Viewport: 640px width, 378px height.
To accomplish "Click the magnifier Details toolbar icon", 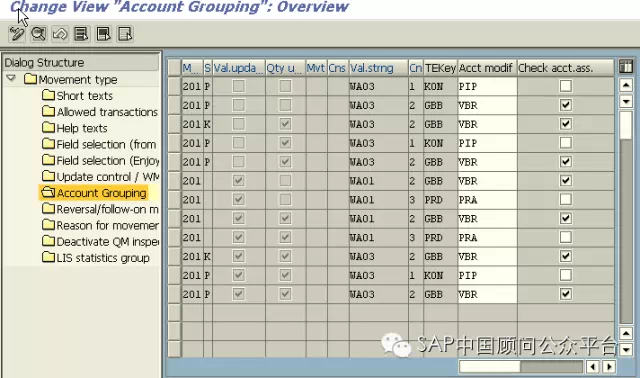I will click(x=38, y=34).
